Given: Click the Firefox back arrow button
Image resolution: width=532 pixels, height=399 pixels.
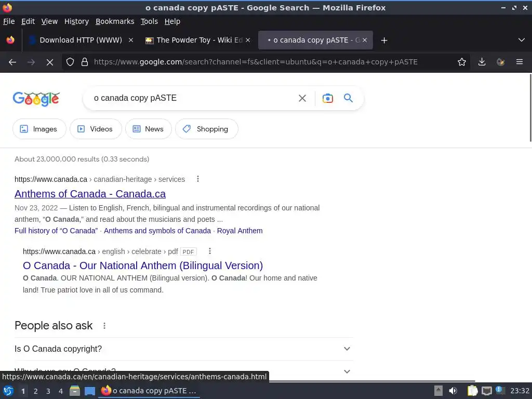Looking at the screenshot, I should pos(12,62).
